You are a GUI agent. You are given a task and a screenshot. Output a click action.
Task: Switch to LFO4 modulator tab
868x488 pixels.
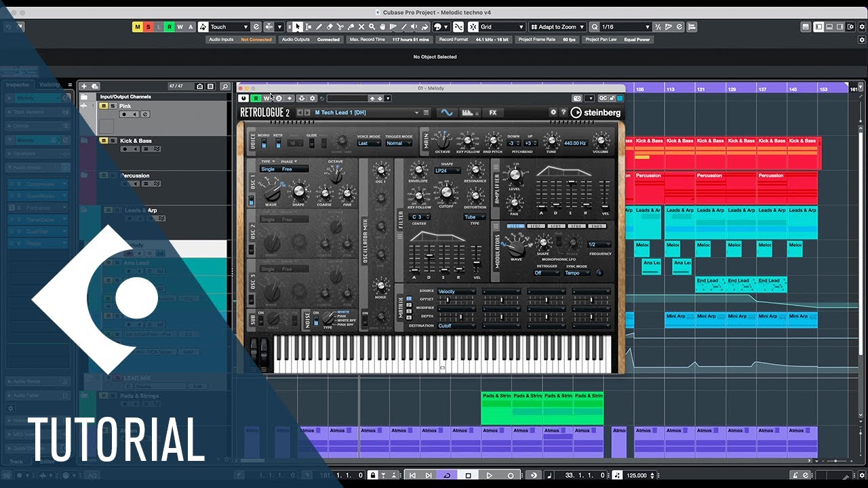(578, 226)
